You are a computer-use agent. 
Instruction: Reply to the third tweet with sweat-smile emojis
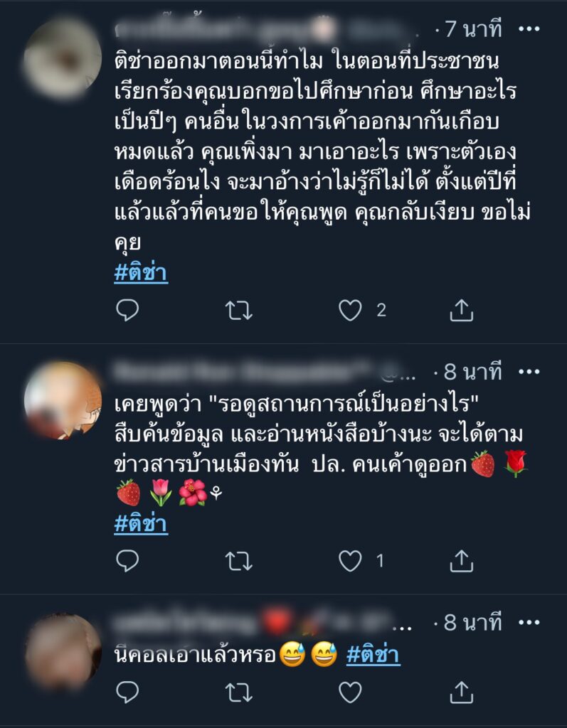pos(127,692)
